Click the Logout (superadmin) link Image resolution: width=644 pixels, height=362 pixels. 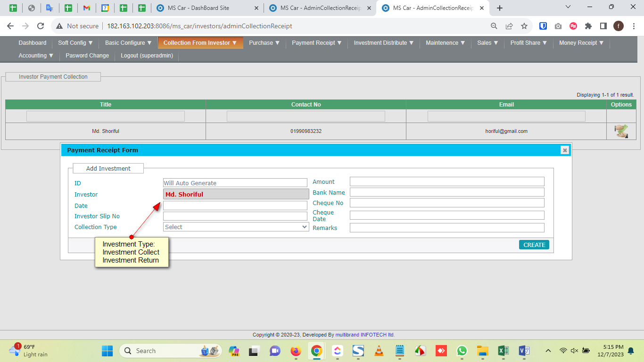click(x=147, y=56)
